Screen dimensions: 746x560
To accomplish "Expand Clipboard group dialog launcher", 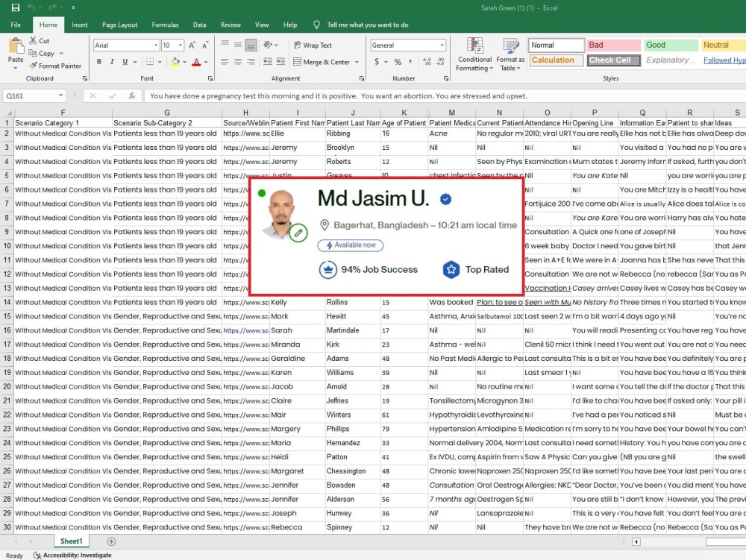I will tap(85, 78).
